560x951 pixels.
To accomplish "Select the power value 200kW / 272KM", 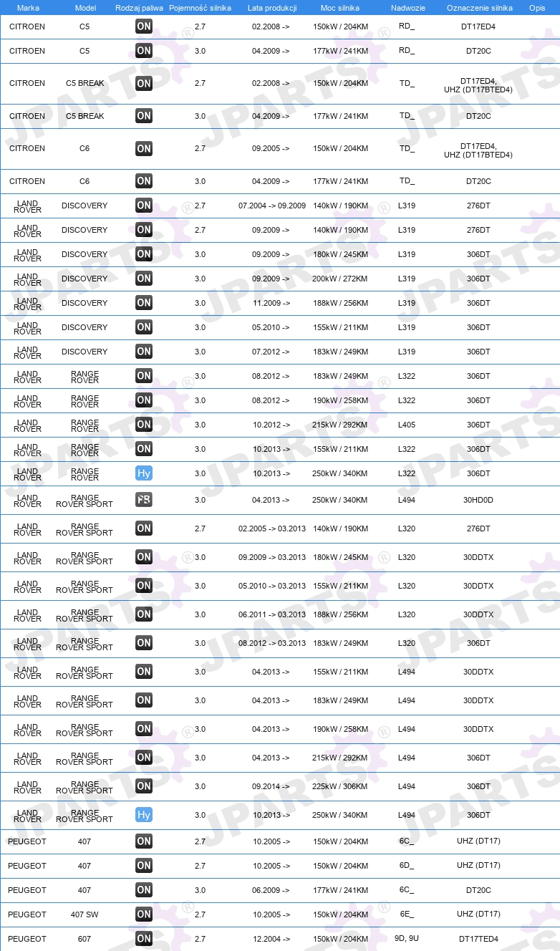I will tap(341, 279).
